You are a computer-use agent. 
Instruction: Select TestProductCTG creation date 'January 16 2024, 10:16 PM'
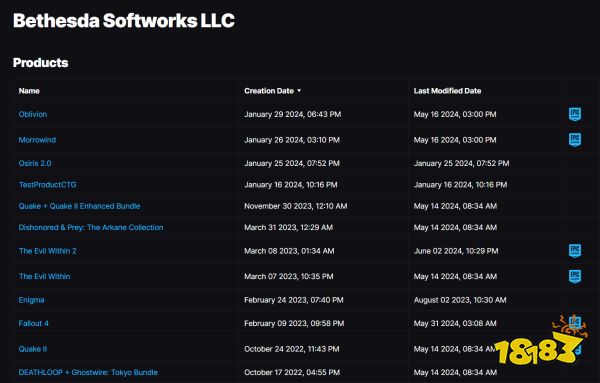[291, 184]
